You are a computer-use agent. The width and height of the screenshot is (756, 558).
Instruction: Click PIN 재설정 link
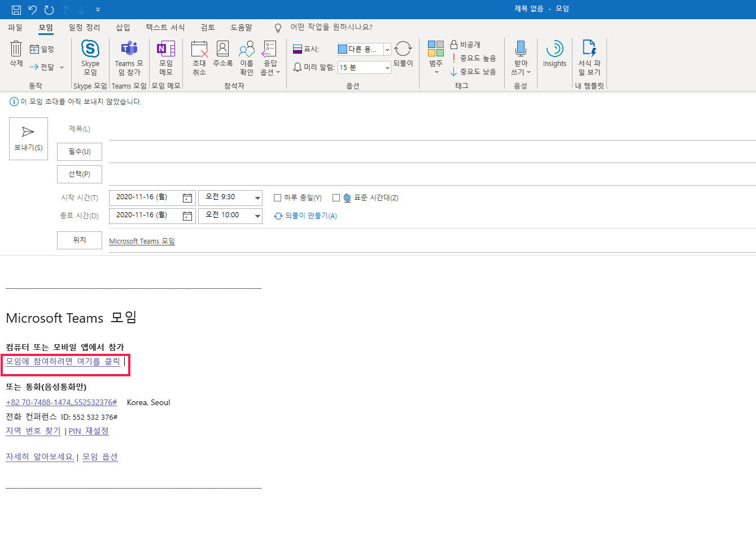[x=89, y=431]
